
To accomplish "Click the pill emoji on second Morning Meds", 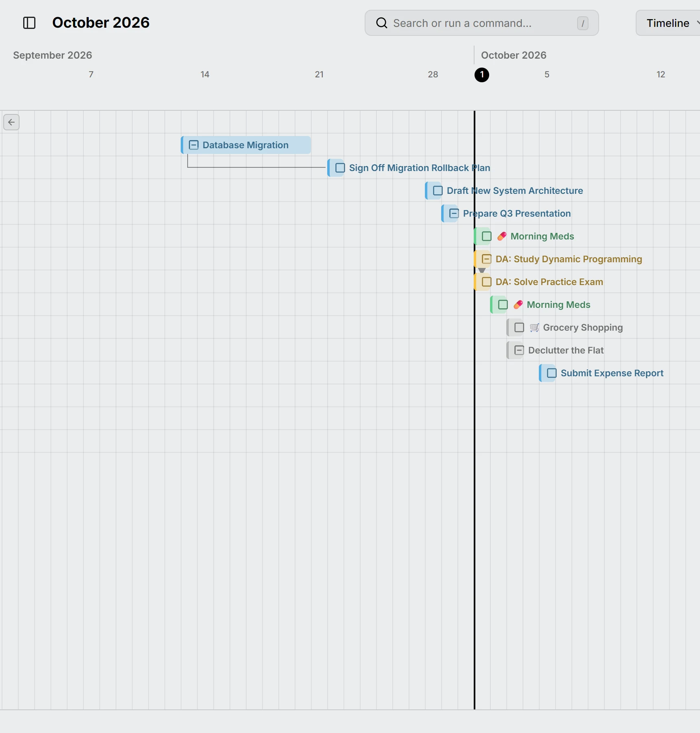I will tap(518, 305).
